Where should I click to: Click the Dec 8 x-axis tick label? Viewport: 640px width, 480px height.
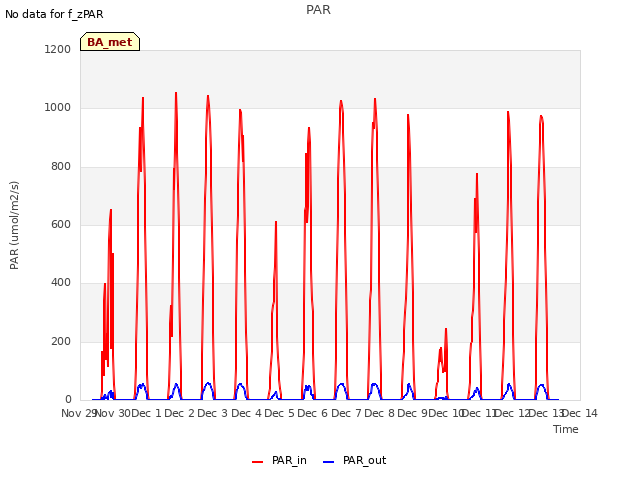(x=380, y=413)
